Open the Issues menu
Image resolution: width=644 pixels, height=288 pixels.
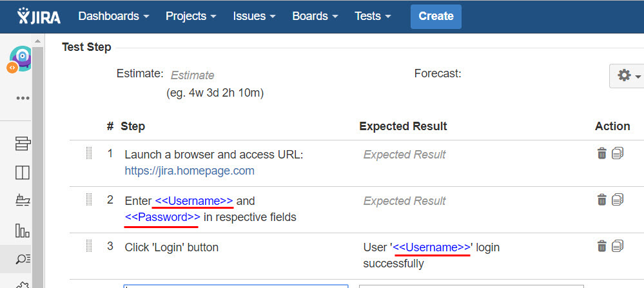[x=255, y=16]
